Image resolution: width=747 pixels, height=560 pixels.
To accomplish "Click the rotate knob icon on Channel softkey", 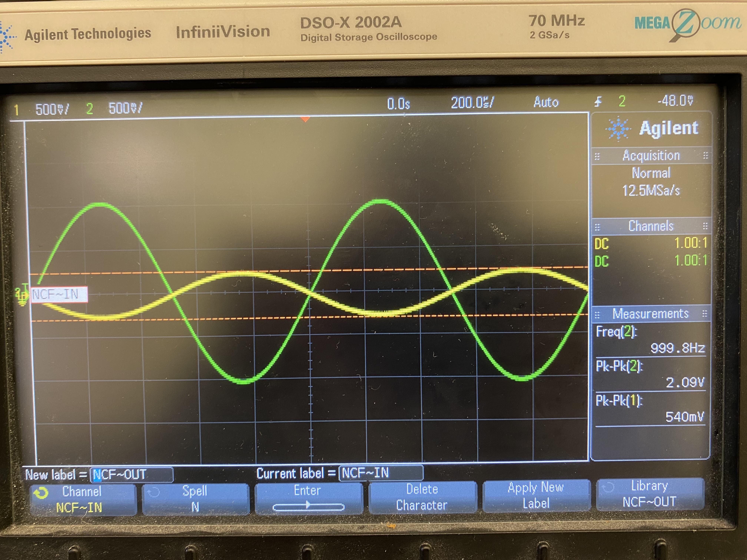I will (41, 493).
